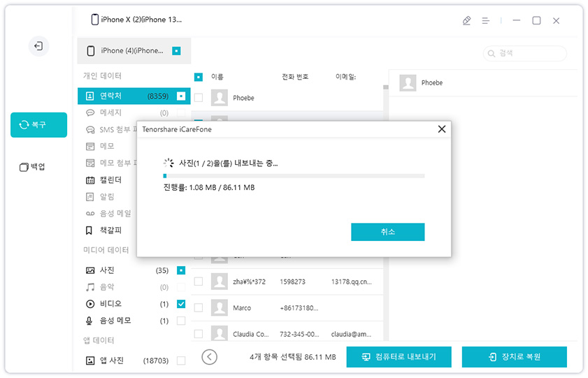
Task: Click the 이름 column header
Action: point(217,77)
